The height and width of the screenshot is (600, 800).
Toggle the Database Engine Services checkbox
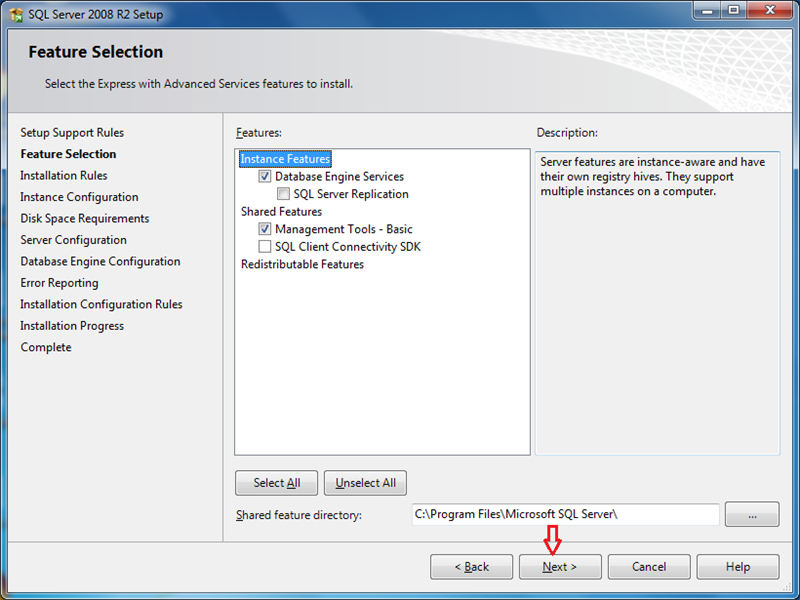click(265, 177)
